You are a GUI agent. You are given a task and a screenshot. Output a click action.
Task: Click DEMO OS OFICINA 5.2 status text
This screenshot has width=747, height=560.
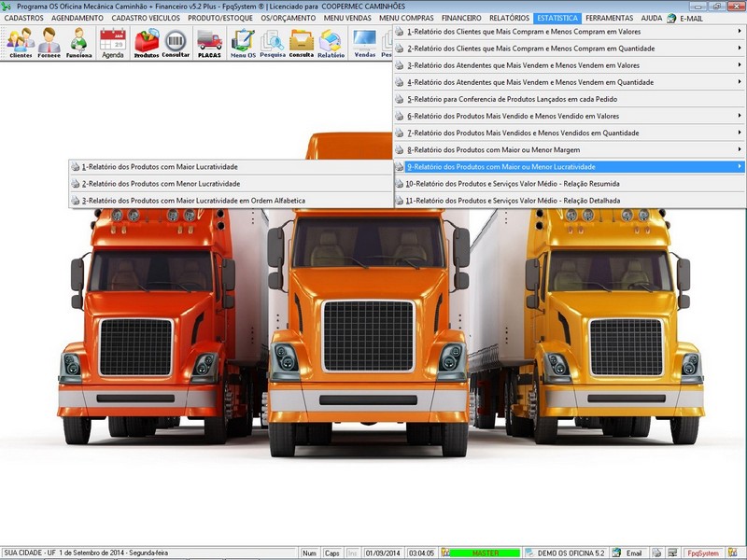coord(571,553)
